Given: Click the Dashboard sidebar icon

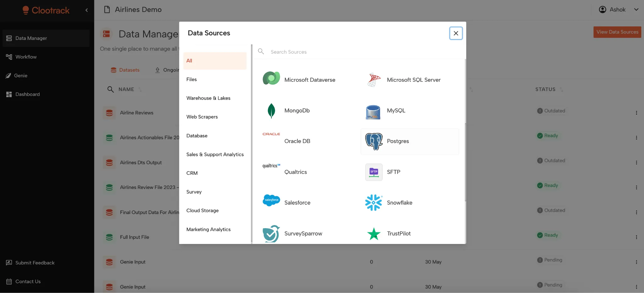Looking at the screenshot, I should (9, 94).
